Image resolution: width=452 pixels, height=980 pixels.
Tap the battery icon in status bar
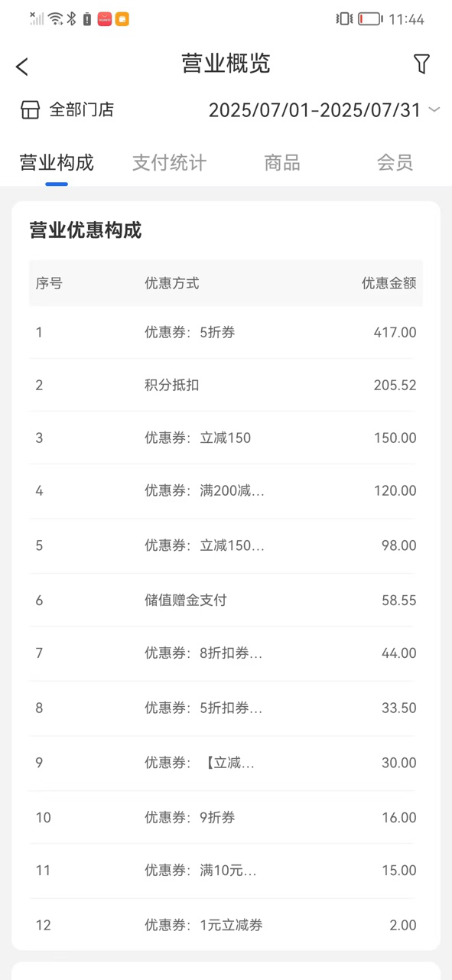pyautogui.click(x=370, y=19)
